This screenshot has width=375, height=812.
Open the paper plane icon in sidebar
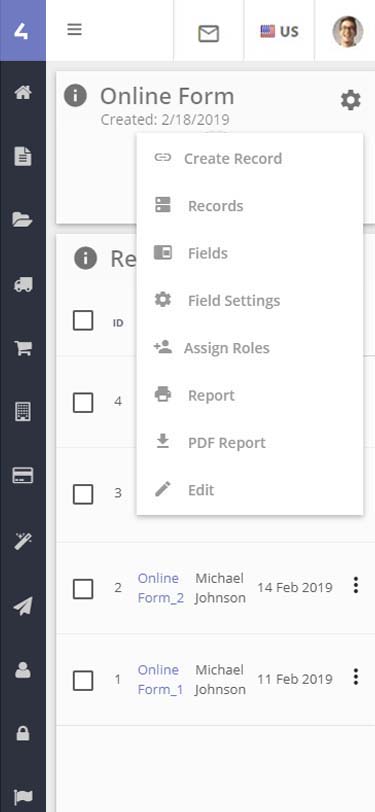coord(23,606)
